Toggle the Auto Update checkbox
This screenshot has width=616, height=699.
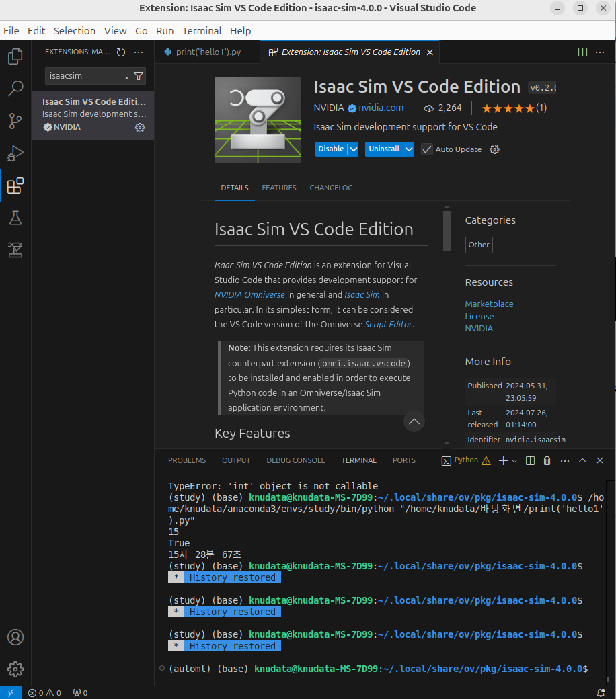pos(427,149)
